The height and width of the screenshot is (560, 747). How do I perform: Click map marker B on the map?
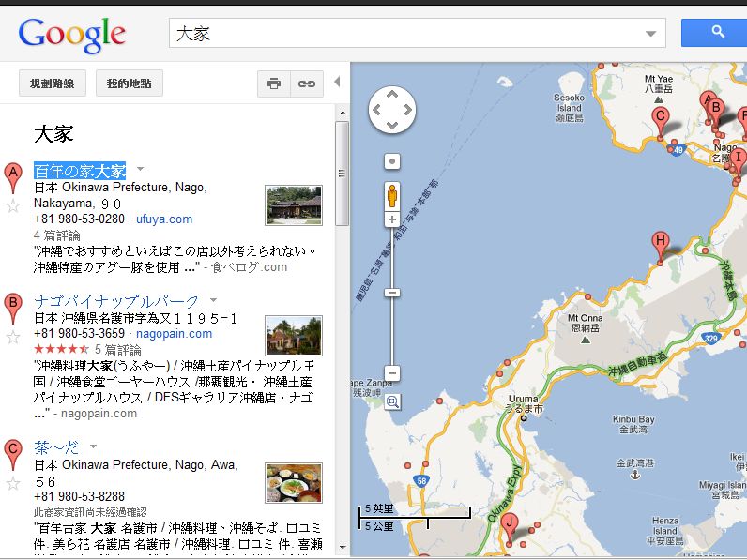point(716,112)
